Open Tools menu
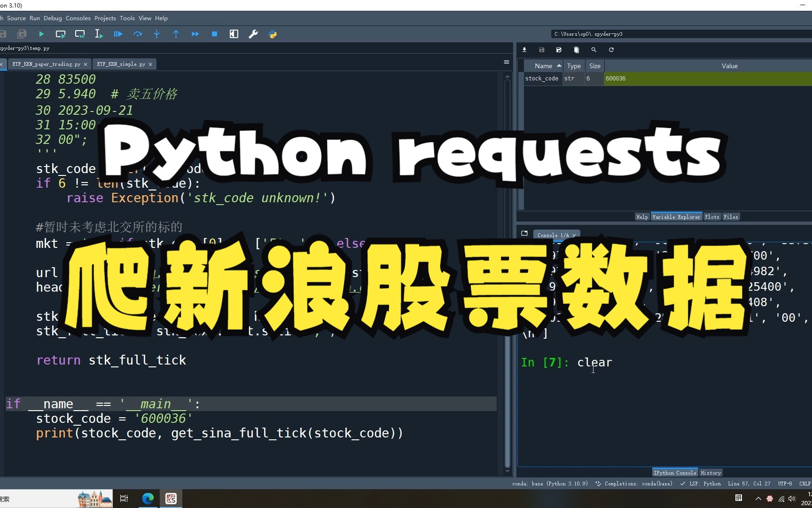 point(127,18)
